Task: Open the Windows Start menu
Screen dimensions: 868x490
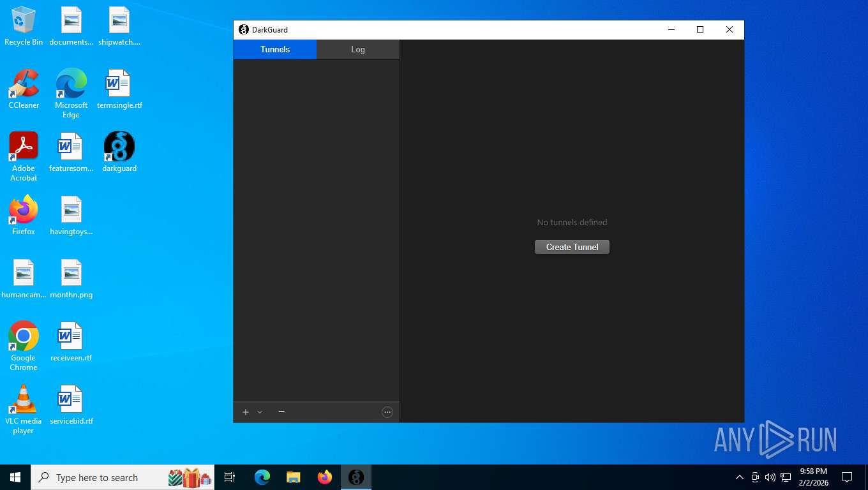Action: tap(15, 477)
